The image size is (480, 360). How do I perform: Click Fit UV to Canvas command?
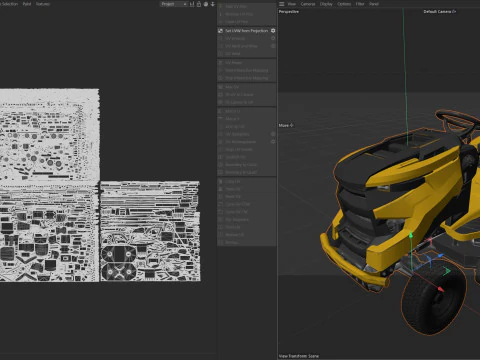[239, 95]
